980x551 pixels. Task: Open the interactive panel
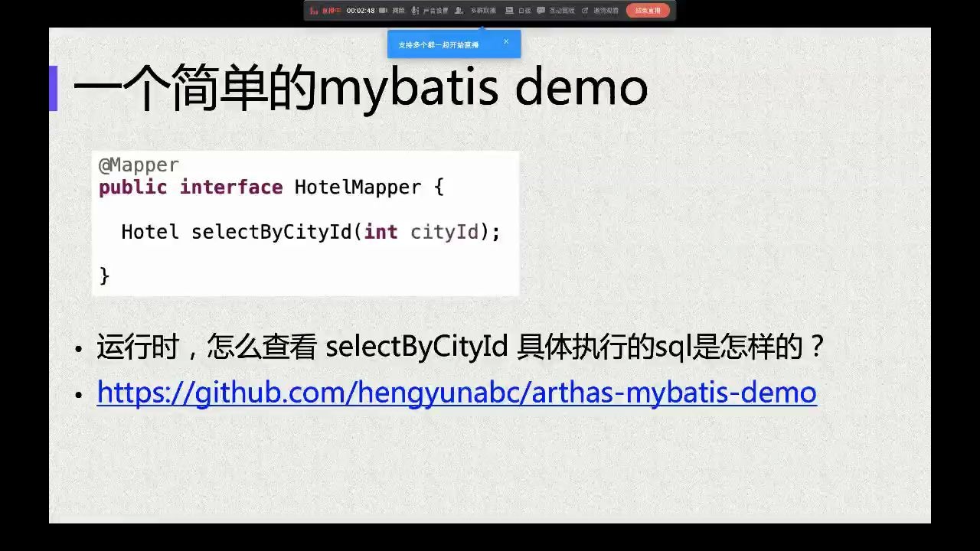point(556,11)
